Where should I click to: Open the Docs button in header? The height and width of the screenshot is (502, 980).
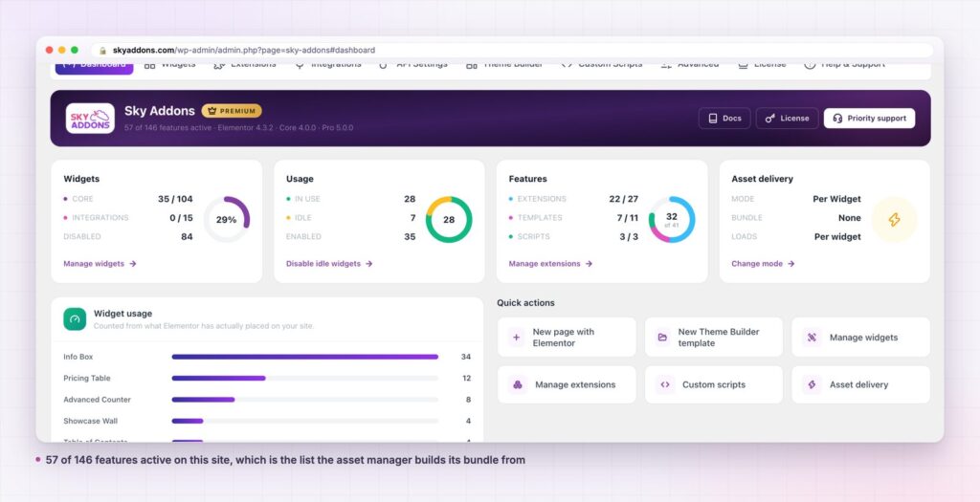point(724,118)
